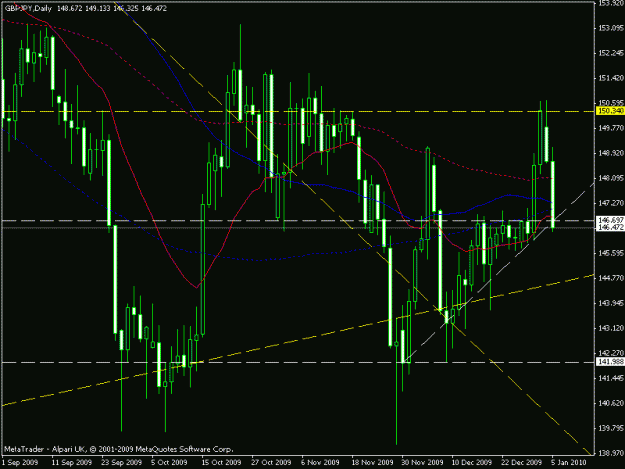Click the 22 Dec 2009 date label
The image size is (625, 469).
click(521, 462)
